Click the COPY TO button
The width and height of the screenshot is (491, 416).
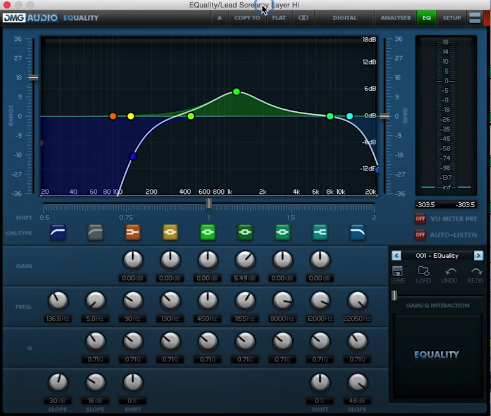tap(247, 18)
